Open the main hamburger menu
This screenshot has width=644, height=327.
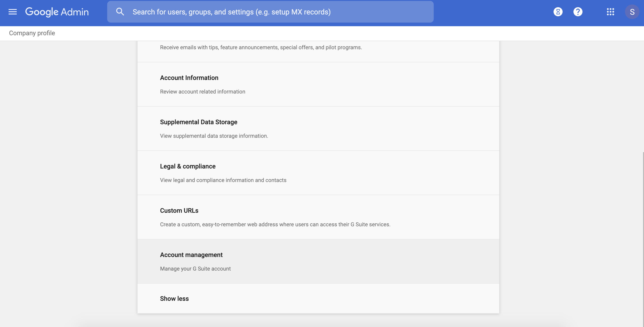click(12, 12)
